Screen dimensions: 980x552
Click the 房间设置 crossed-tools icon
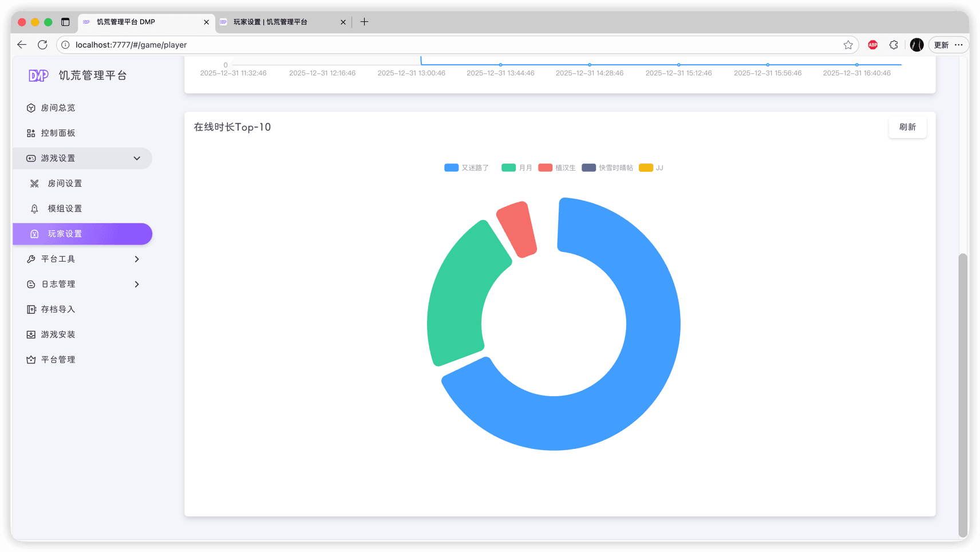(34, 183)
